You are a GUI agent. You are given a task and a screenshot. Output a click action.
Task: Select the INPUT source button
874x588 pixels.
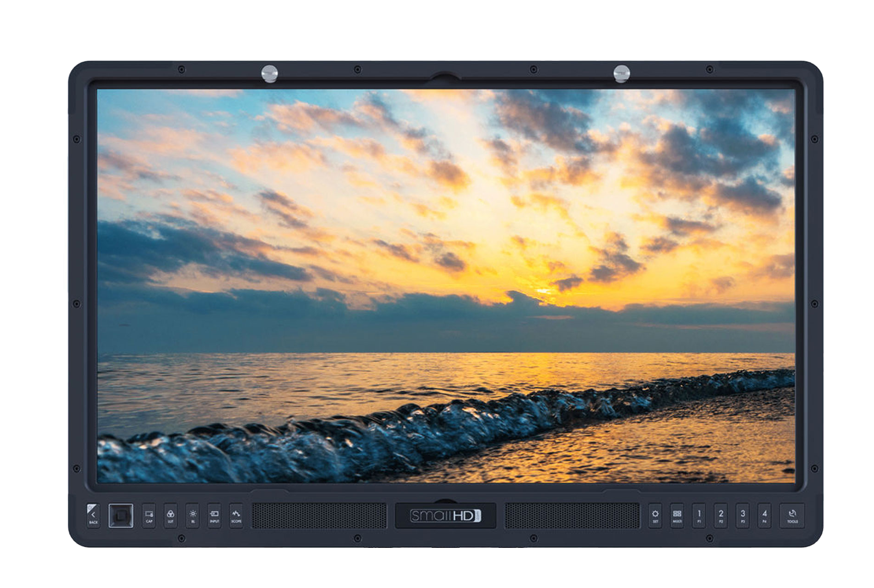coord(214,516)
